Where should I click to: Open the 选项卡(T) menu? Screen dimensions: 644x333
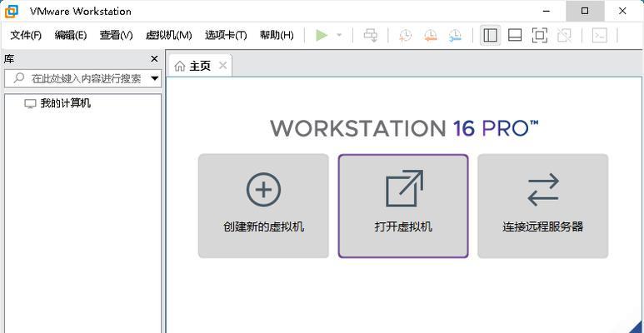point(226,35)
